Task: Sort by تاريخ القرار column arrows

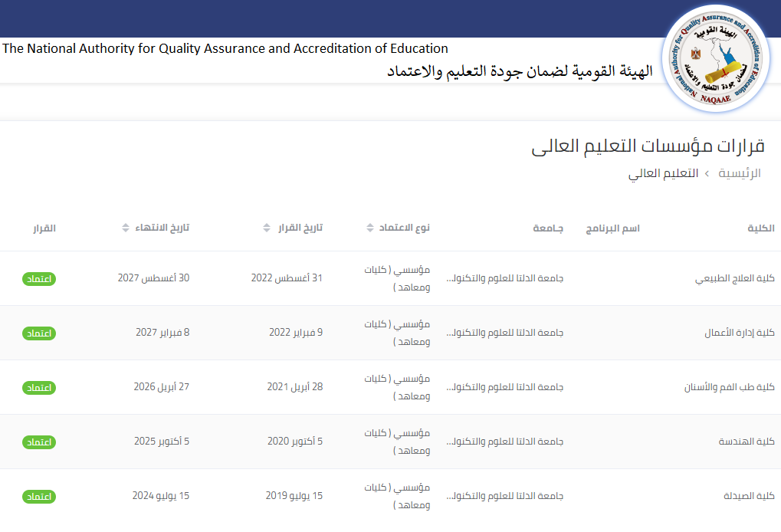Action: [266, 228]
